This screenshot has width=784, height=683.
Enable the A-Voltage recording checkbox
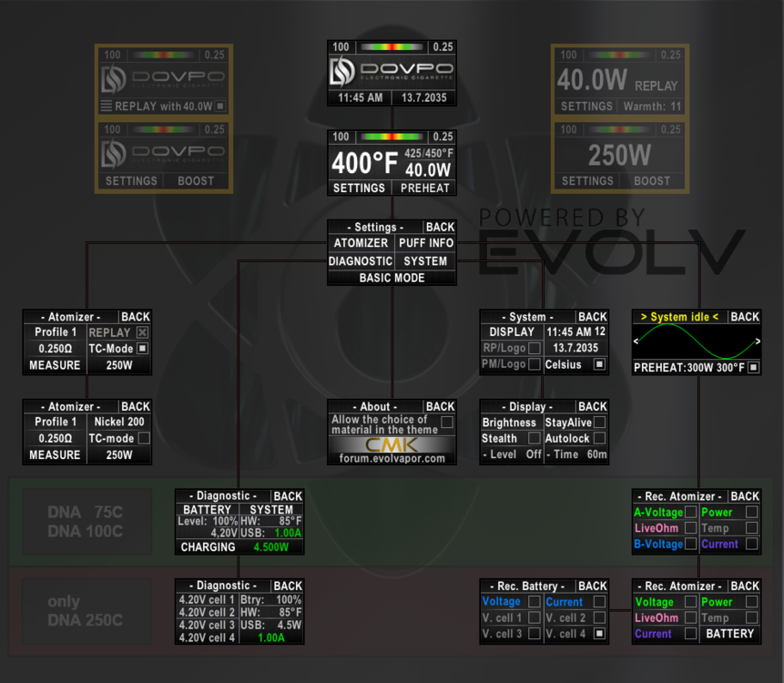tap(690, 512)
